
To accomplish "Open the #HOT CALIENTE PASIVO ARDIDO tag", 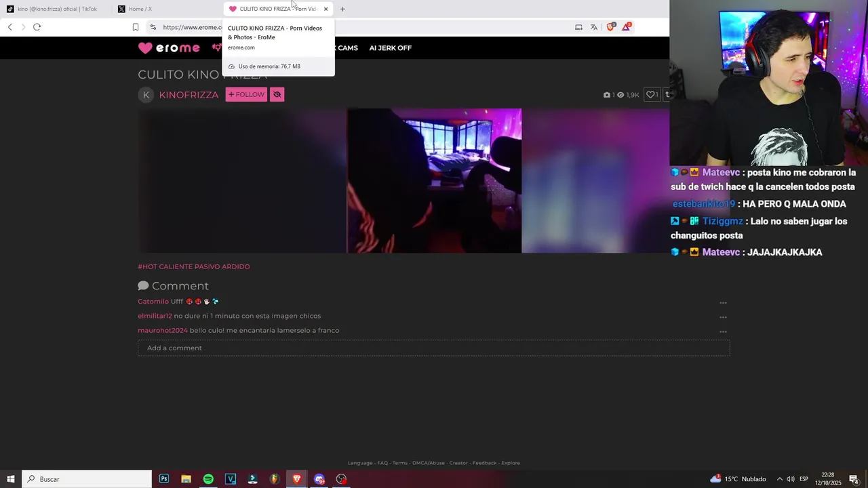I will click(x=194, y=266).
